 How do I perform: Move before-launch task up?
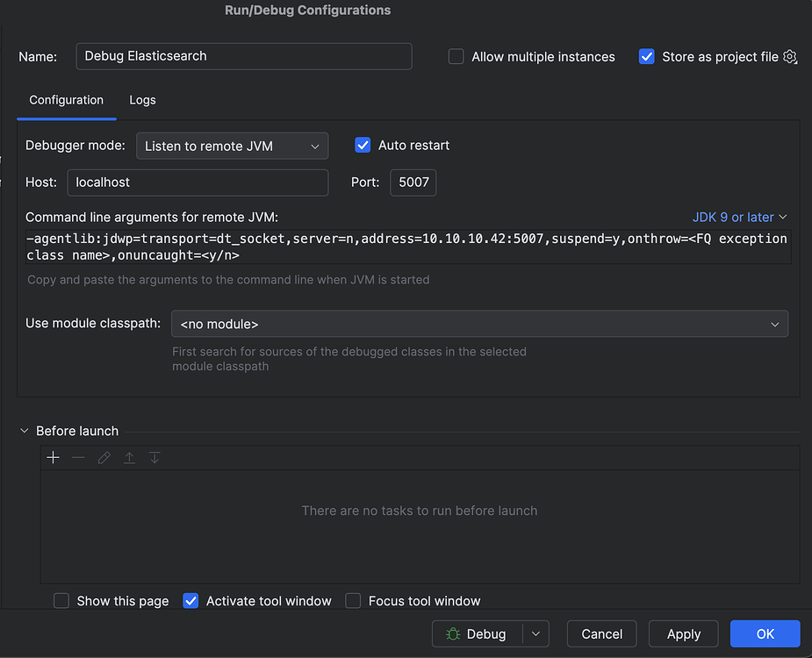click(129, 457)
